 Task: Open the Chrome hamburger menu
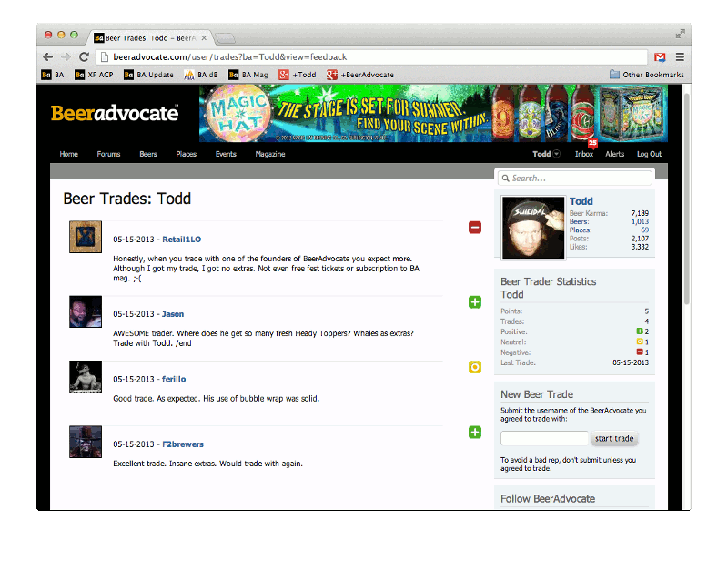680,57
